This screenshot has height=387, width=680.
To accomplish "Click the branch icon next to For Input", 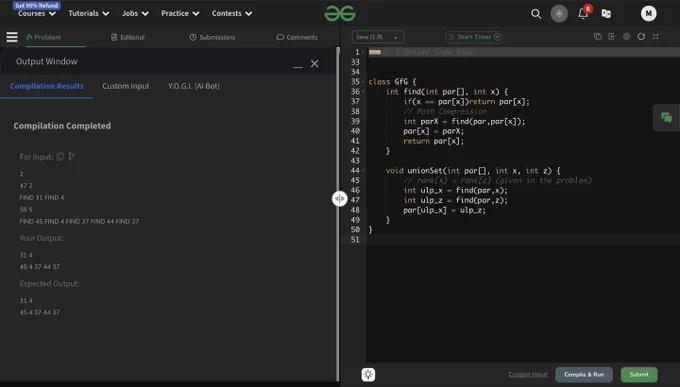I will pyautogui.click(x=72, y=157).
